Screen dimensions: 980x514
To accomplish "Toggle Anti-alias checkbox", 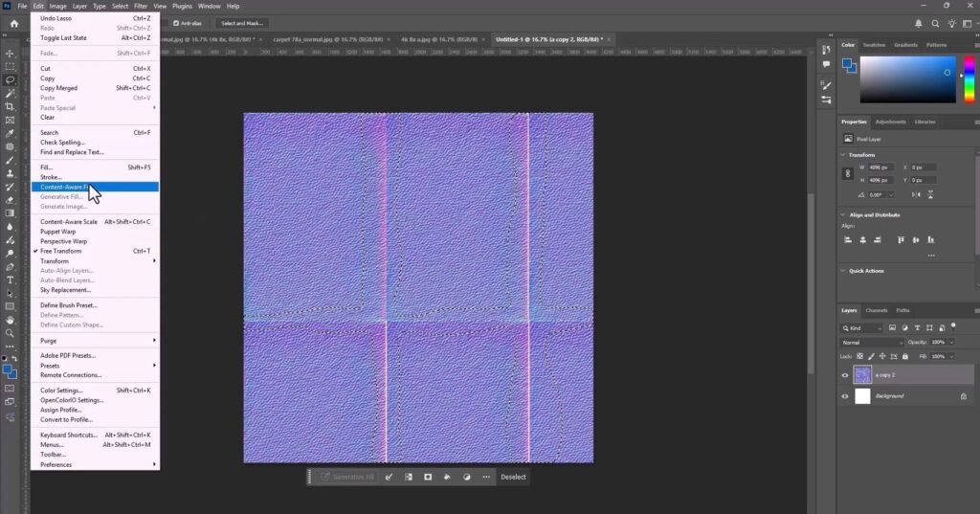I will (x=176, y=23).
